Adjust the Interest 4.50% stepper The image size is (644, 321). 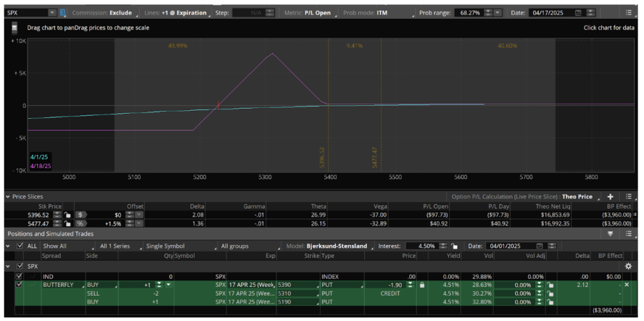tap(443, 246)
